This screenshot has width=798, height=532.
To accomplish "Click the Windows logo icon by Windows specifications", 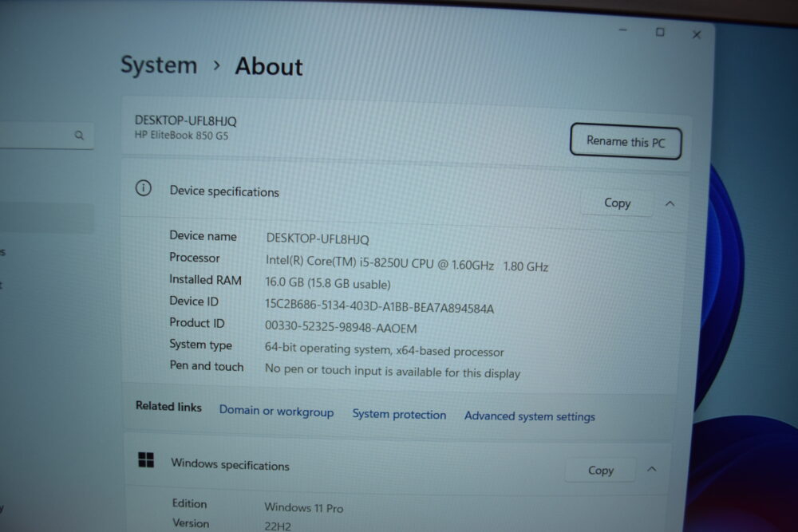I will [x=146, y=459].
